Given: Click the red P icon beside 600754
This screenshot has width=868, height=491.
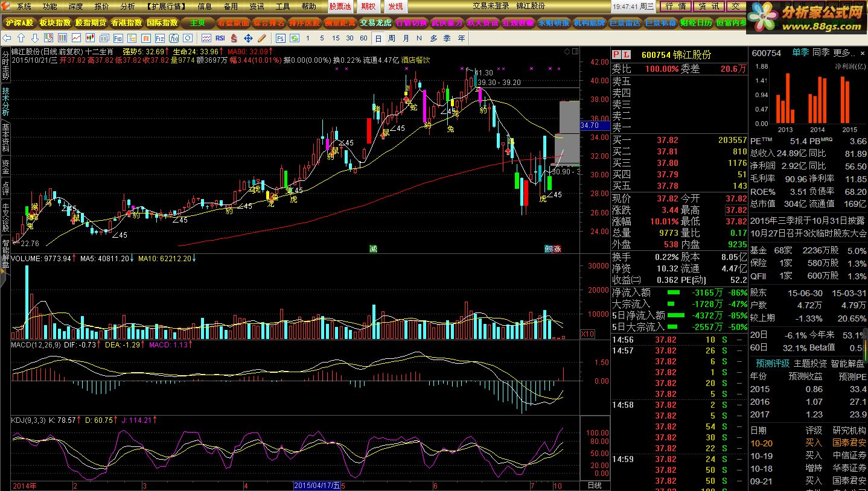Looking at the screenshot, I should pyautogui.click(x=617, y=54).
